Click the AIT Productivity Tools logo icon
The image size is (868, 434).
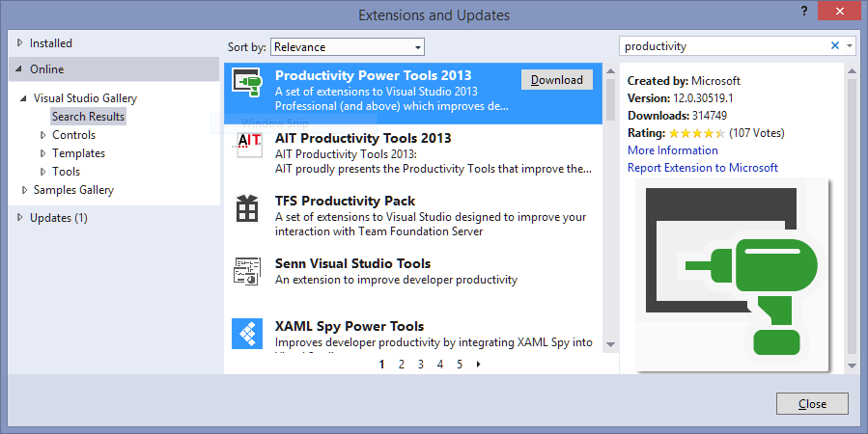(247, 145)
